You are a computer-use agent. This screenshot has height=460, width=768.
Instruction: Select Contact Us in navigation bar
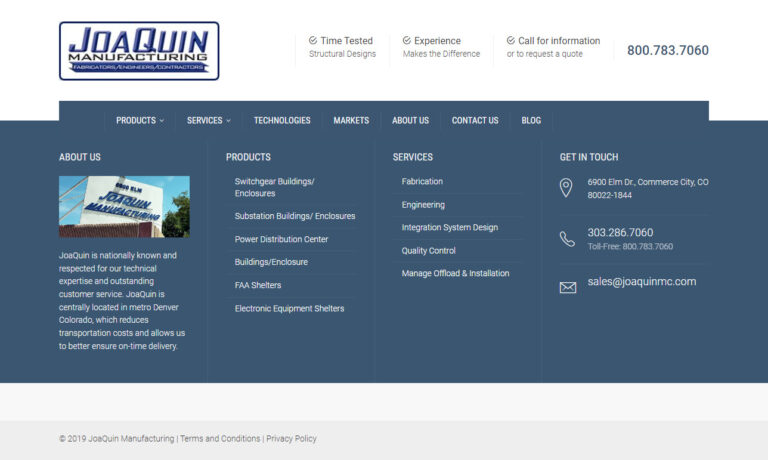(475, 120)
